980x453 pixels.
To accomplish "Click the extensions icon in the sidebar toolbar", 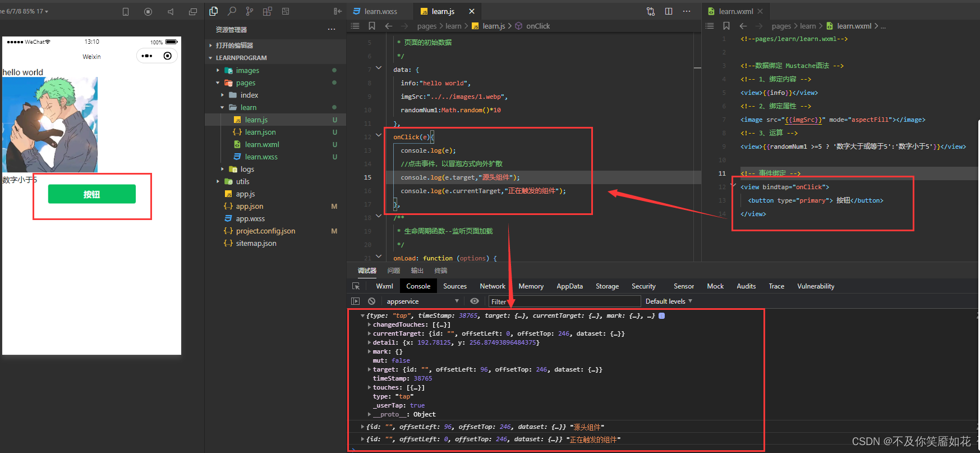I will click(x=268, y=11).
